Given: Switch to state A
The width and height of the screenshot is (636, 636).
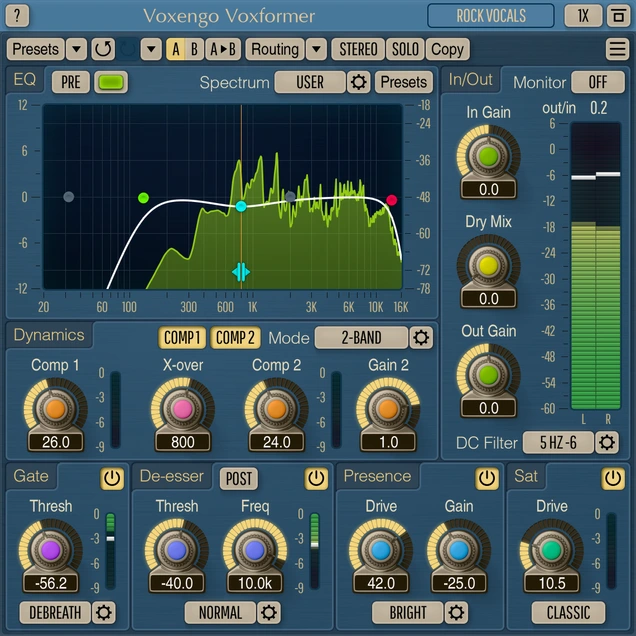Looking at the screenshot, I should click(175, 49).
